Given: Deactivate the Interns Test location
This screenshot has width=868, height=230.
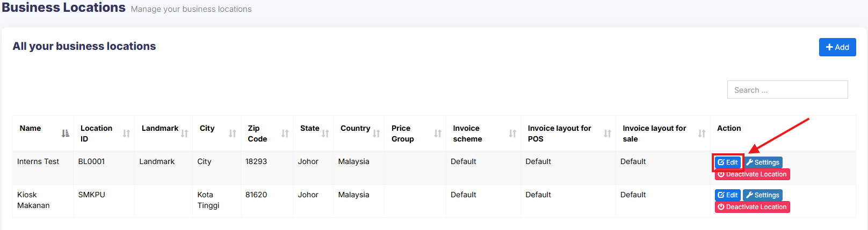Looking at the screenshot, I should [752, 174].
